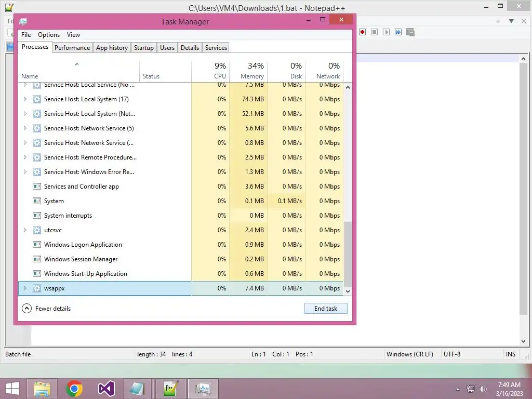Click the stop recording icon in Notepad++
This screenshot has width=532, height=399.
(374, 32)
